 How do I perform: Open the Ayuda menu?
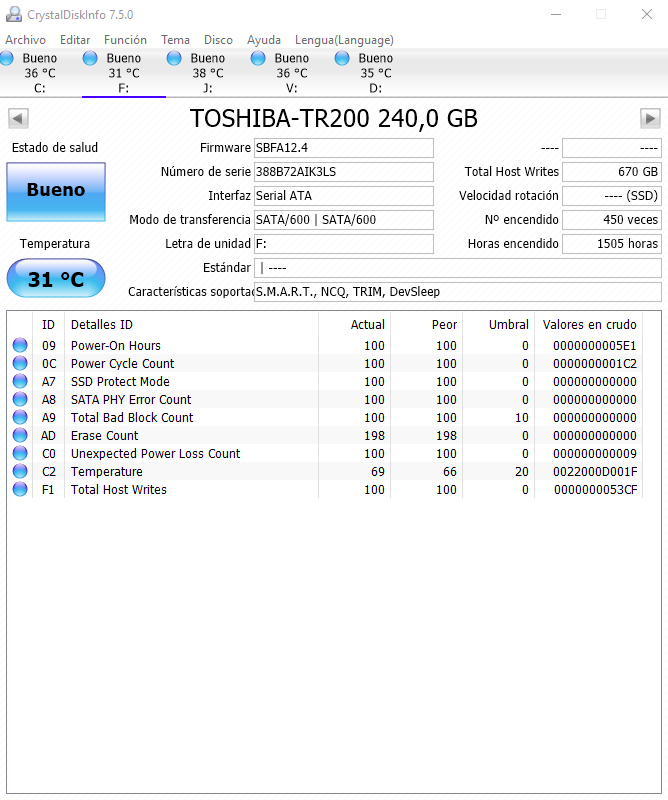[264, 40]
